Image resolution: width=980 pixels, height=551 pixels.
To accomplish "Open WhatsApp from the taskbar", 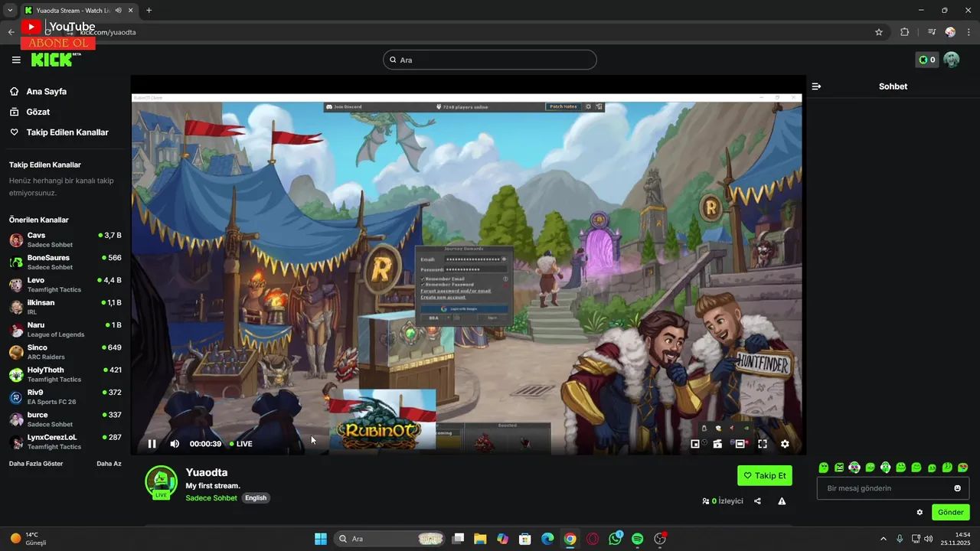I will tap(616, 539).
